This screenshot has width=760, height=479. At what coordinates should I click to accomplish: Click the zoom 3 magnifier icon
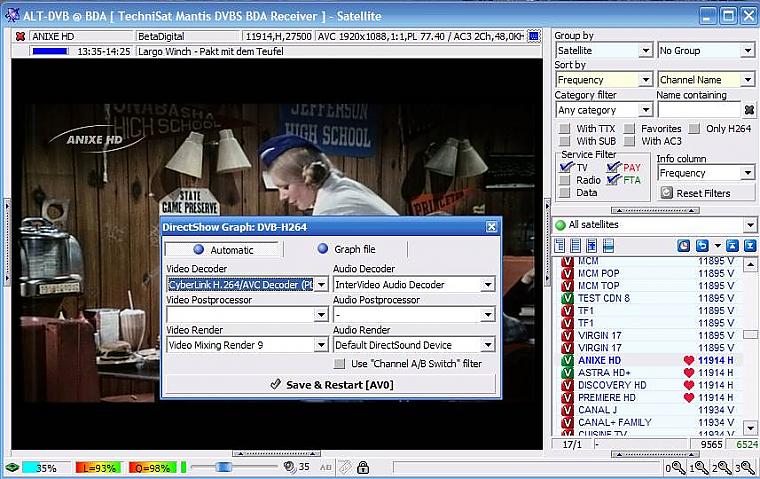(x=748, y=468)
